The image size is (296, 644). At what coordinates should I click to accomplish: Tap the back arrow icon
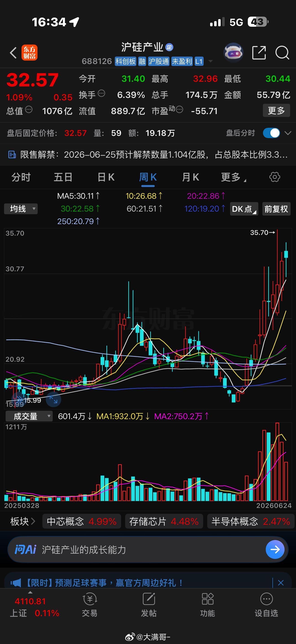coord(13,53)
